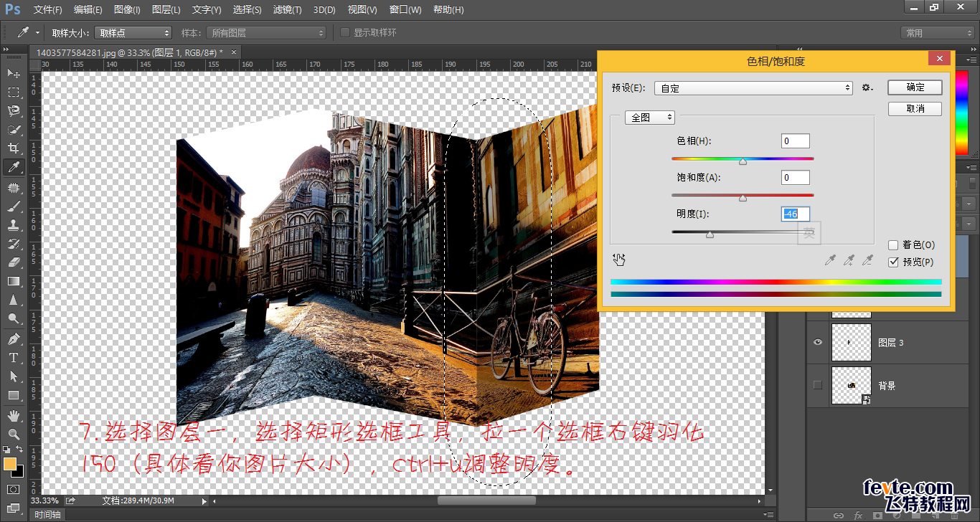980x522 pixels.
Task: Open the preset options gear menu
Action: click(x=867, y=87)
